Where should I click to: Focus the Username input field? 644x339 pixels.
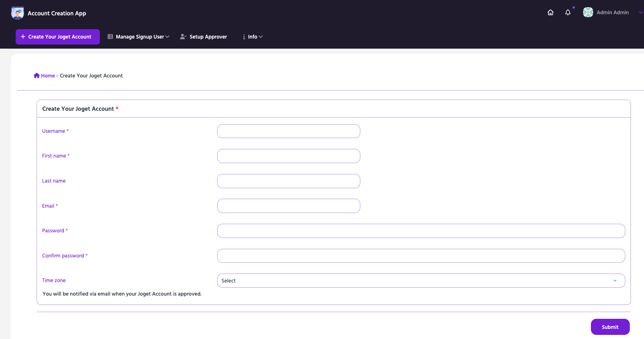click(289, 131)
